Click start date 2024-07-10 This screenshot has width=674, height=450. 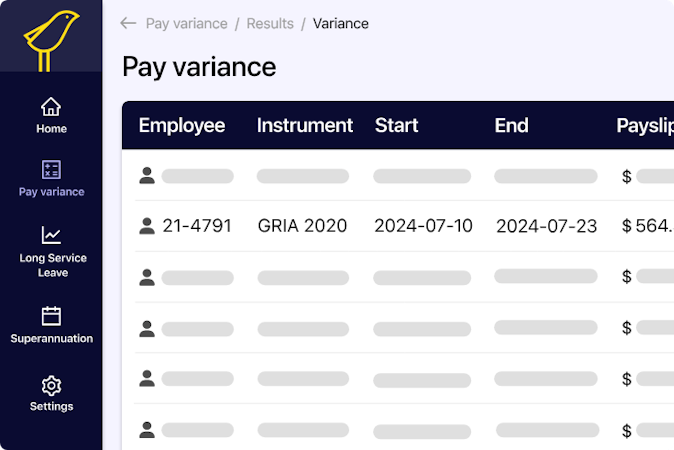point(423,226)
